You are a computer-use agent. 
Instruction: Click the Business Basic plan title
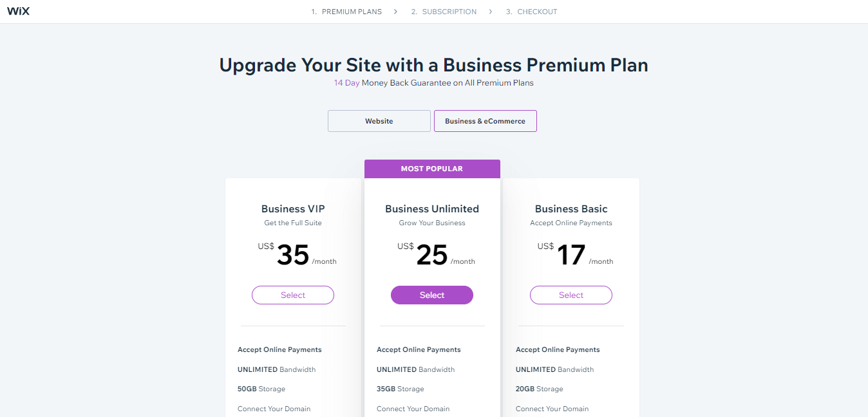point(571,208)
